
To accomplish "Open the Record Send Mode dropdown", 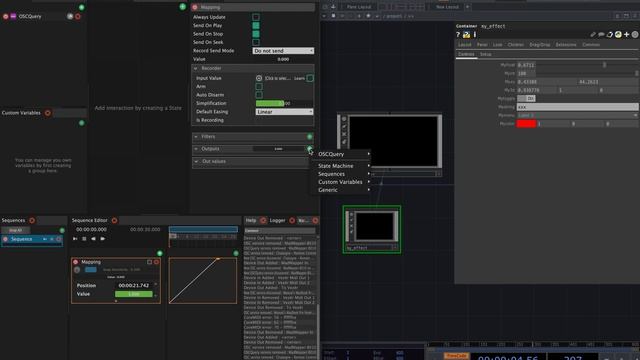I will 283,51.
